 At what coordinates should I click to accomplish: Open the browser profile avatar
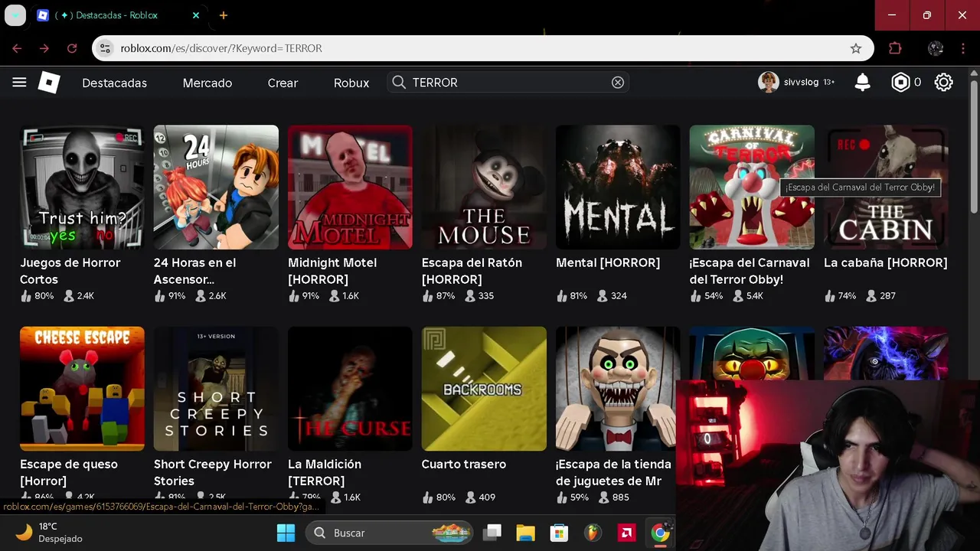(936, 48)
